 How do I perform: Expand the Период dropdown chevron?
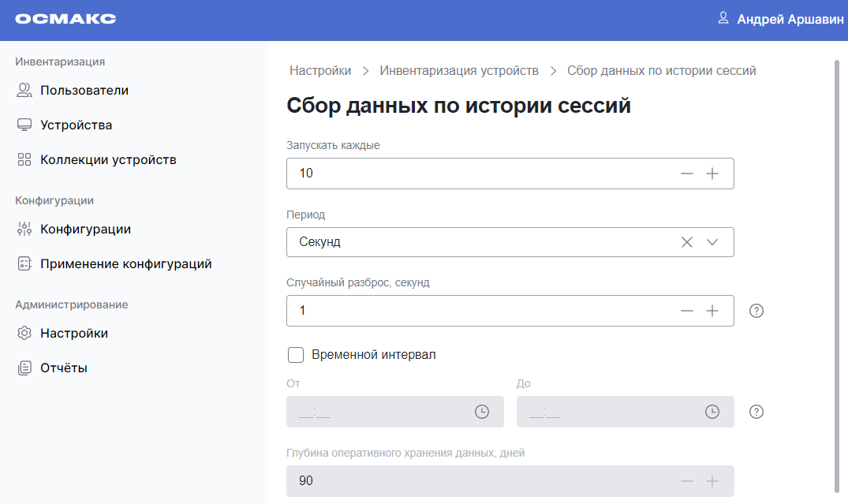tap(712, 242)
